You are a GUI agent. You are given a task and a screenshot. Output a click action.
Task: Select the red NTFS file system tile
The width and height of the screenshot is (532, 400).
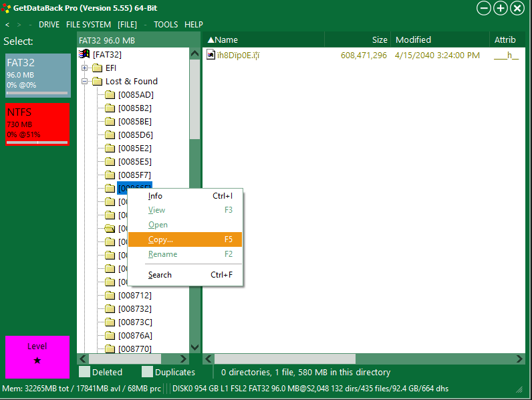coord(37,123)
